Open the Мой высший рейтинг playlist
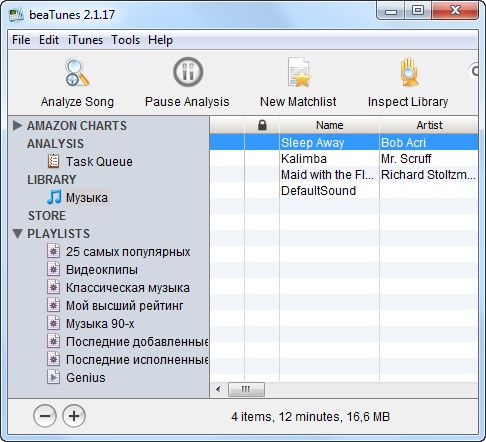 (x=124, y=305)
